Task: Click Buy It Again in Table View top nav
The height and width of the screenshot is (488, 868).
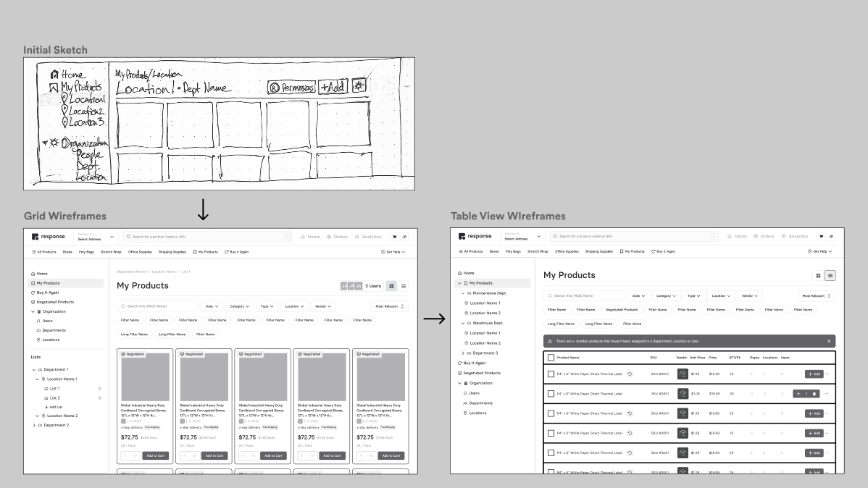Action: point(663,251)
